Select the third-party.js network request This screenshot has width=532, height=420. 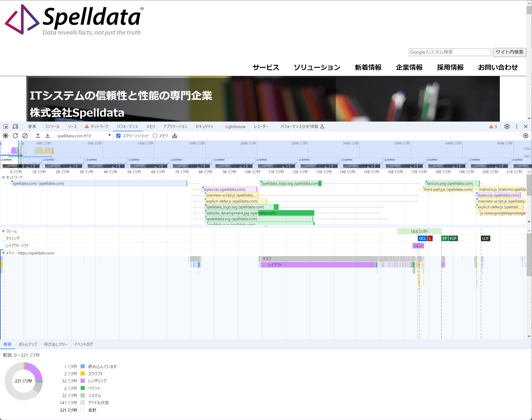(448, 189)
